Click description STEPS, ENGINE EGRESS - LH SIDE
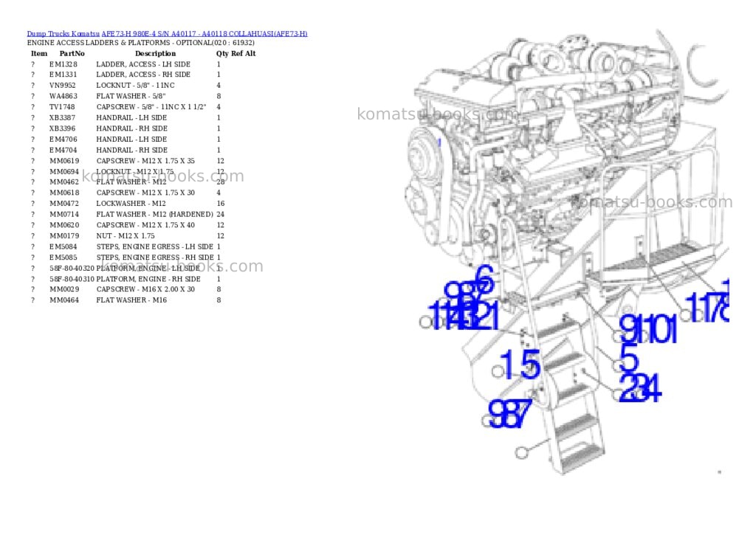This screenshot has width=756, height=535. point(155,246)
